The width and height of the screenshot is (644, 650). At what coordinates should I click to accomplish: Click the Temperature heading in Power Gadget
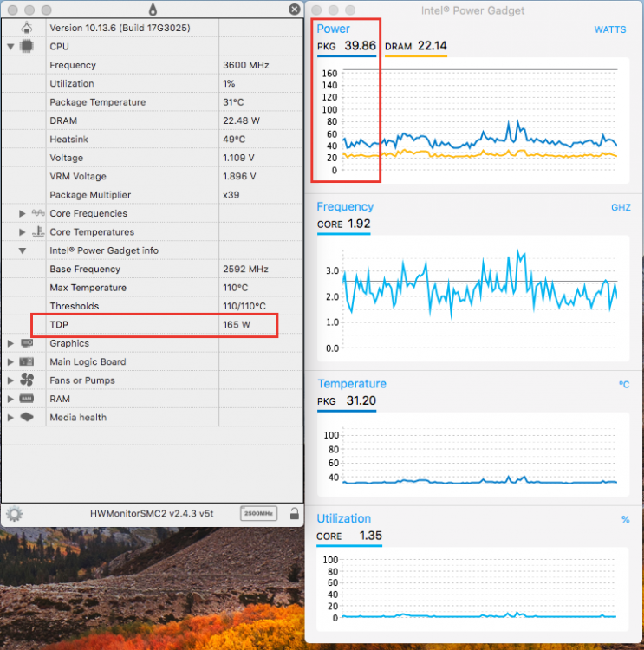[352, 383]
